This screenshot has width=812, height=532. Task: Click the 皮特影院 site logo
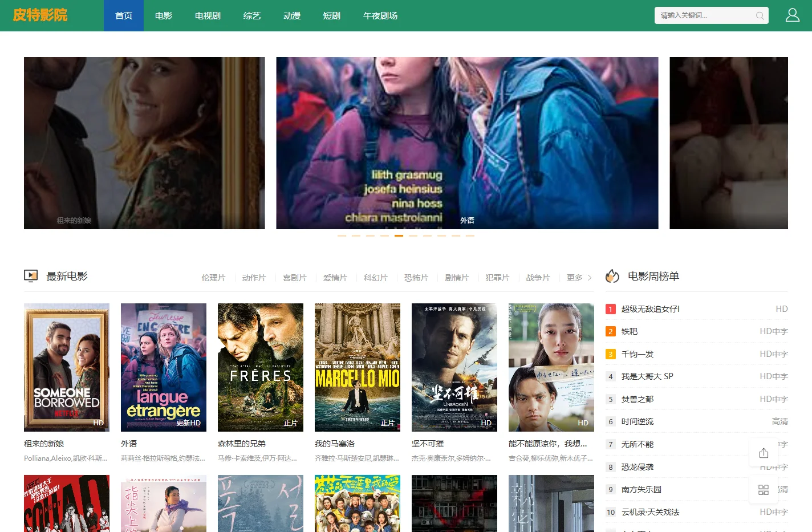[40, 15]
